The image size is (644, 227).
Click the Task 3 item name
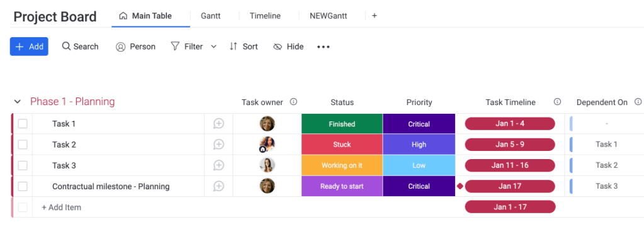[x=64, y=165]
